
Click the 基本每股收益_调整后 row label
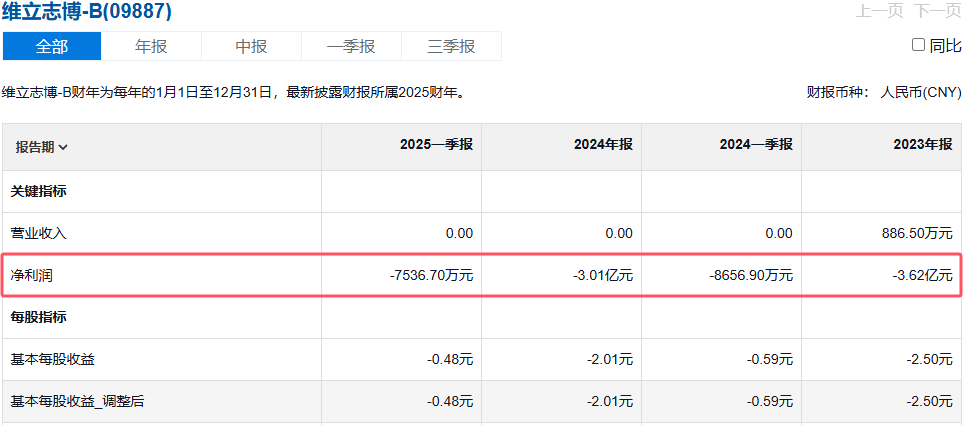pyautogui.click(x=78, y=402)
